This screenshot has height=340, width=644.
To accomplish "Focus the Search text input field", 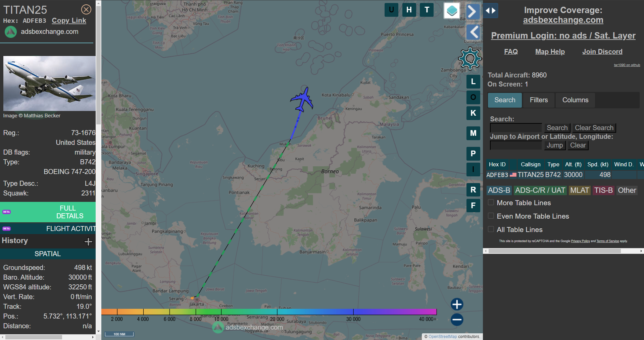I will pyautogui.click(x=516, y=128).
